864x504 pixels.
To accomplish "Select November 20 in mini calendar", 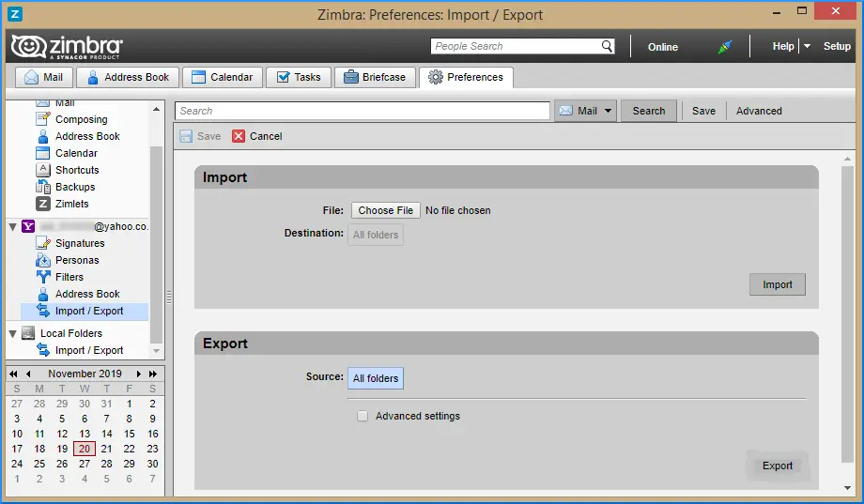I will [x=85, y=449].
